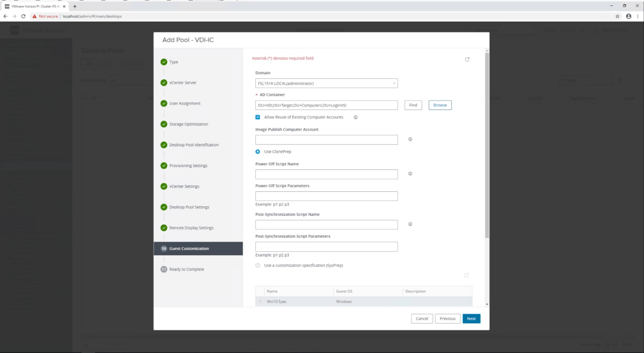Close the VMware Horizon browser tab

pos(64,6)
